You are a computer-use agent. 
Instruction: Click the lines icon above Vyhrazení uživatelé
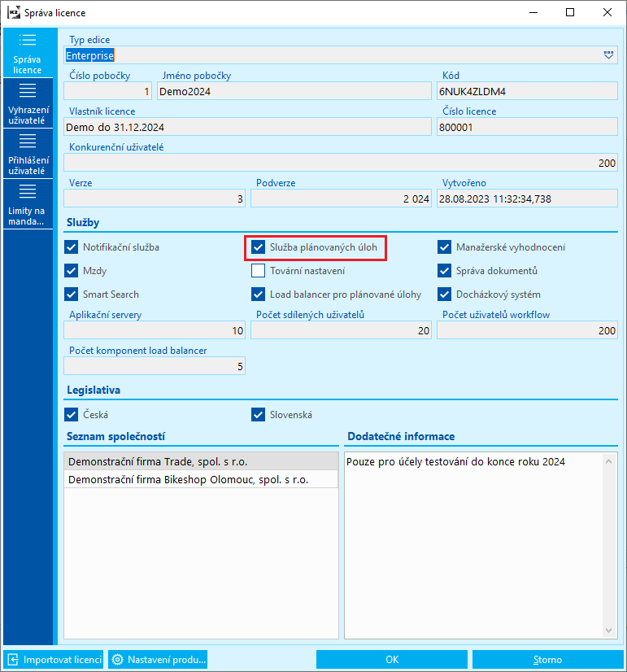click(x=28, y=90)
